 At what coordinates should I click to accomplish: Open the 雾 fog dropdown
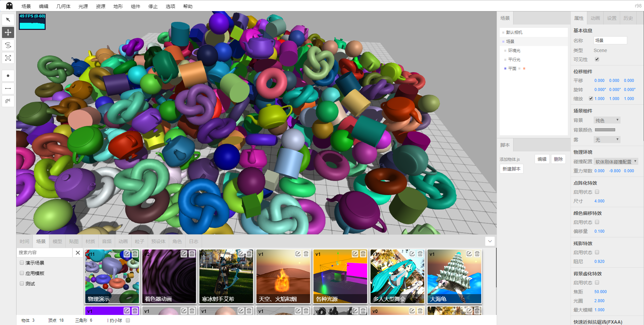(607, 140)
